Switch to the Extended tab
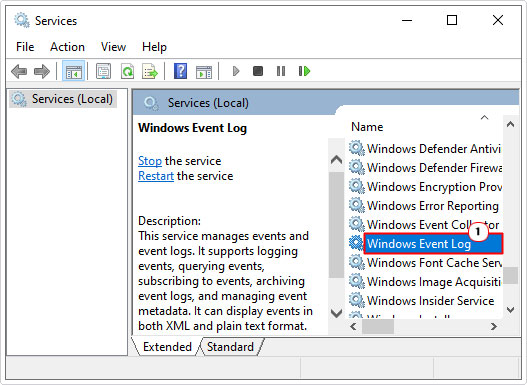 [x=167, y=347]
